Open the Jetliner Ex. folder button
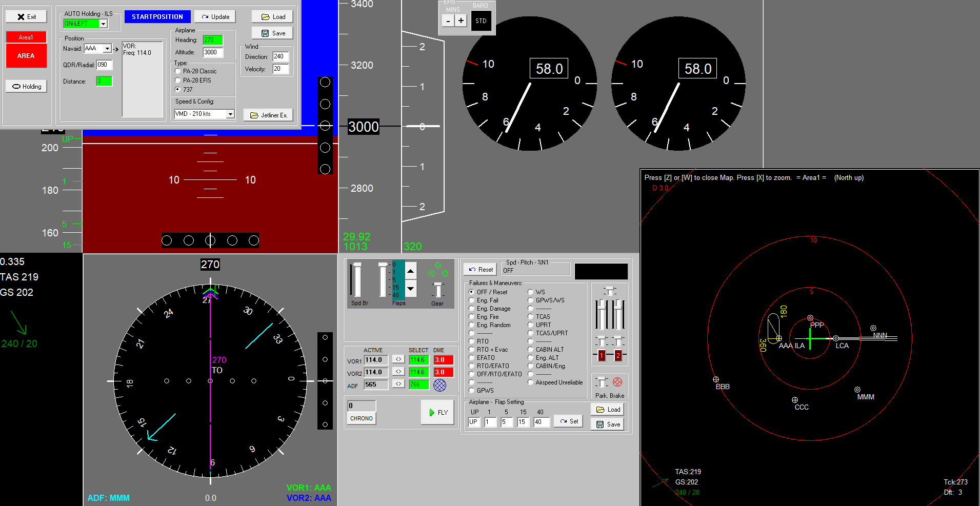Image resolution: width=980 pixels, height=506 pixels. [268, 115]
